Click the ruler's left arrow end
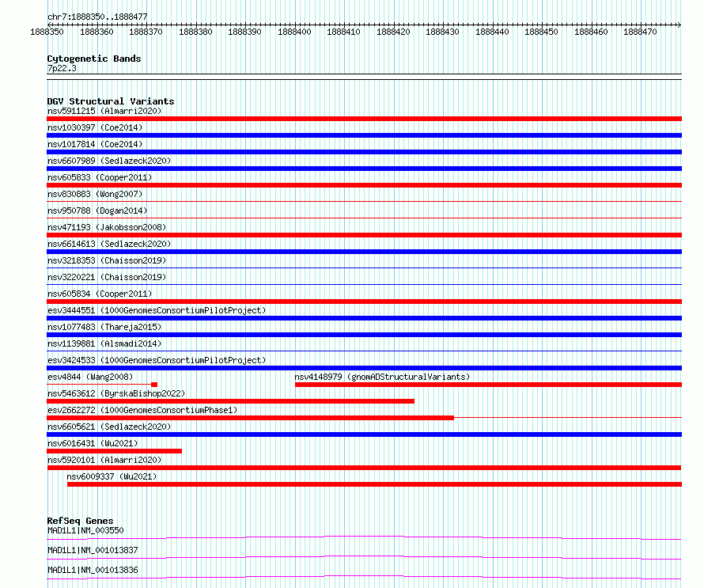704x588 pixels. [x=49, y=25]
